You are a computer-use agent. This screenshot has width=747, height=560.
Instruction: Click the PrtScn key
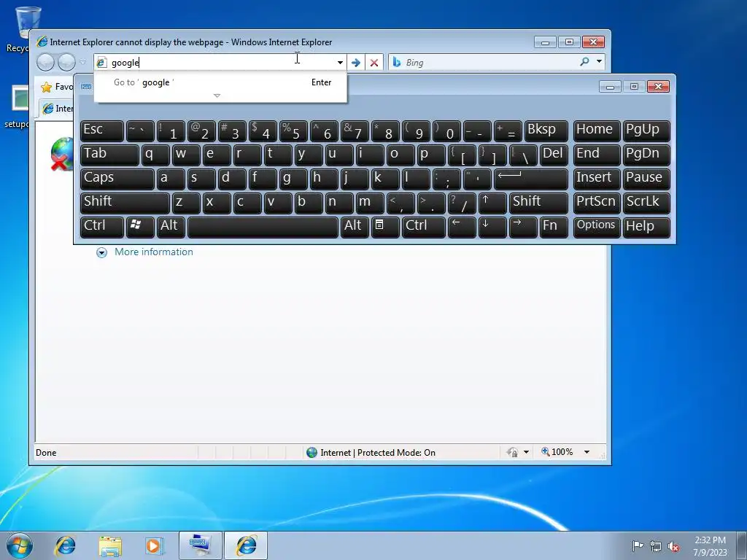coord(597,203)
